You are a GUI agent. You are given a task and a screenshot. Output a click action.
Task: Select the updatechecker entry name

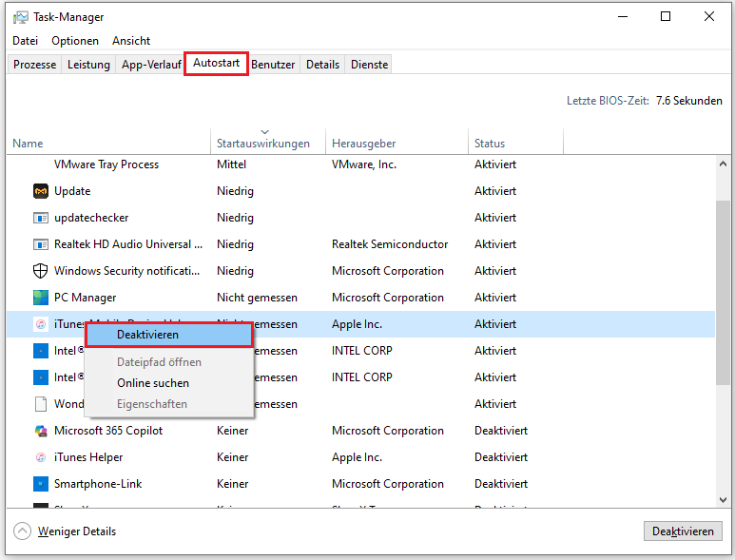coord(91,218)
